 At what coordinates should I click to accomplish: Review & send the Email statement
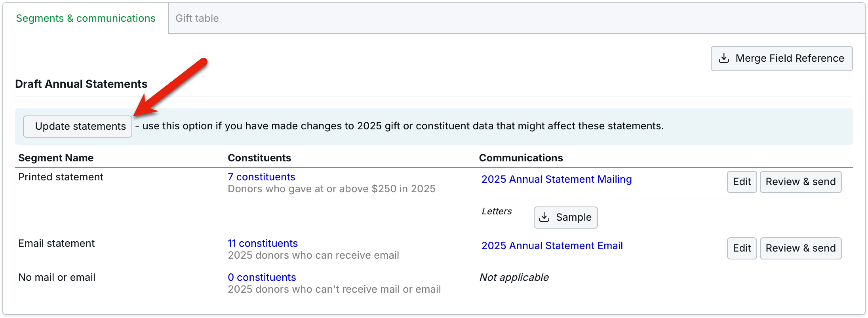800,248
